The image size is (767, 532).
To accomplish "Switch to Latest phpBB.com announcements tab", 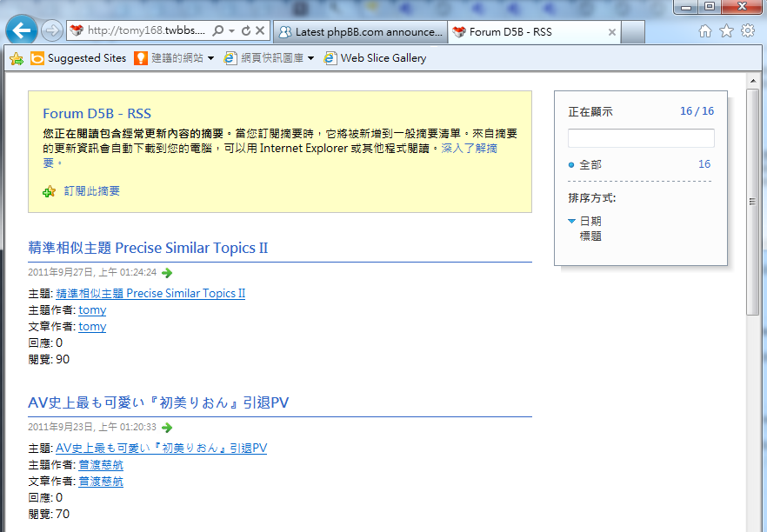I will pos(360,32).
